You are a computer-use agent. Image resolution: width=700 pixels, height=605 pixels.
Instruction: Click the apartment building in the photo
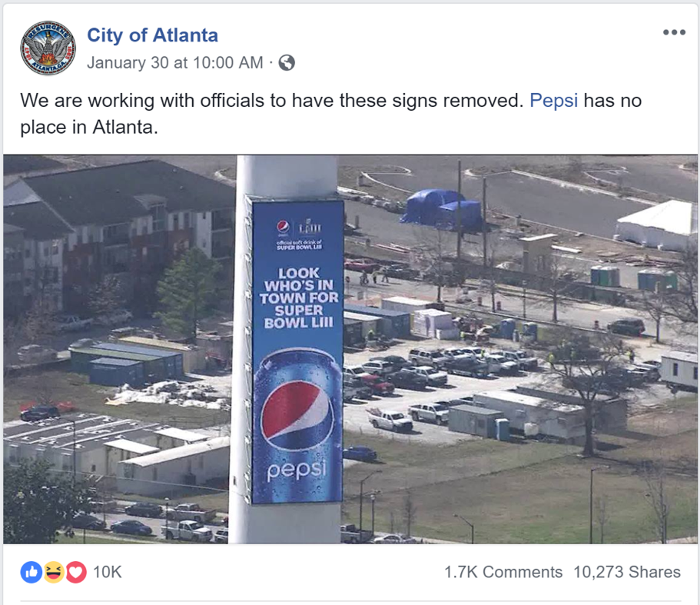point(115,231)
